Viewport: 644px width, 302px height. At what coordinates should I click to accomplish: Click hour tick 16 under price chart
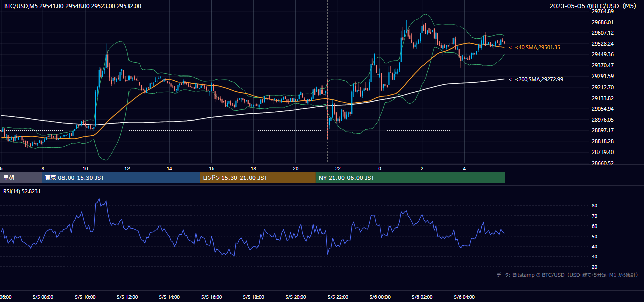pyautogui.click(x=212, y=169)
